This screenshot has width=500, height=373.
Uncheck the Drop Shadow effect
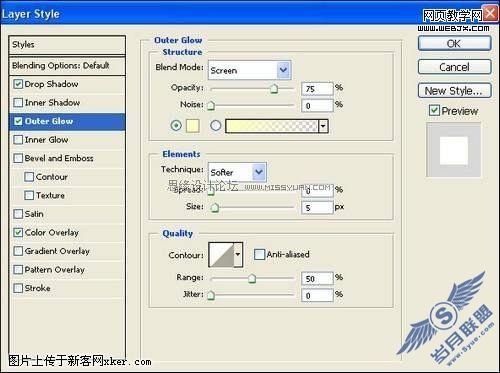(18, 84)
